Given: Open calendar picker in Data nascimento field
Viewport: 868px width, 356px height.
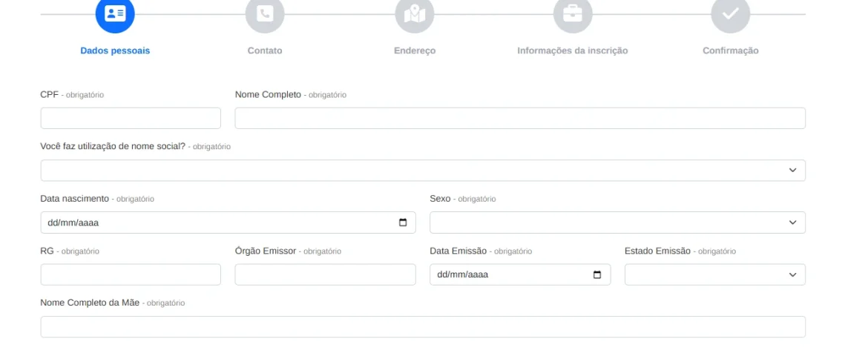Looking at the screenshot, I should (x=403, y=222).
